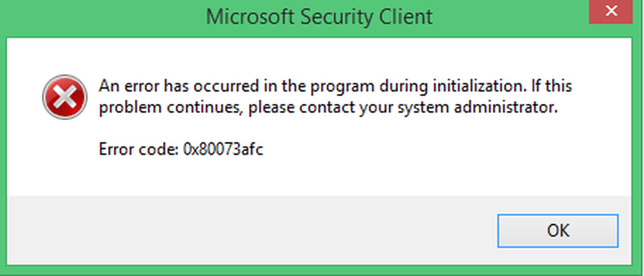The image size is (644, 276).
Task: Click the white cross inside the red error circle
Action: tap(65, 97)
